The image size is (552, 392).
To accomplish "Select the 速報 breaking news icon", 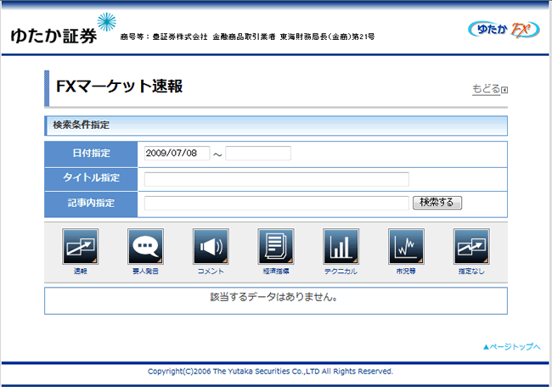I will pos(81,246).
